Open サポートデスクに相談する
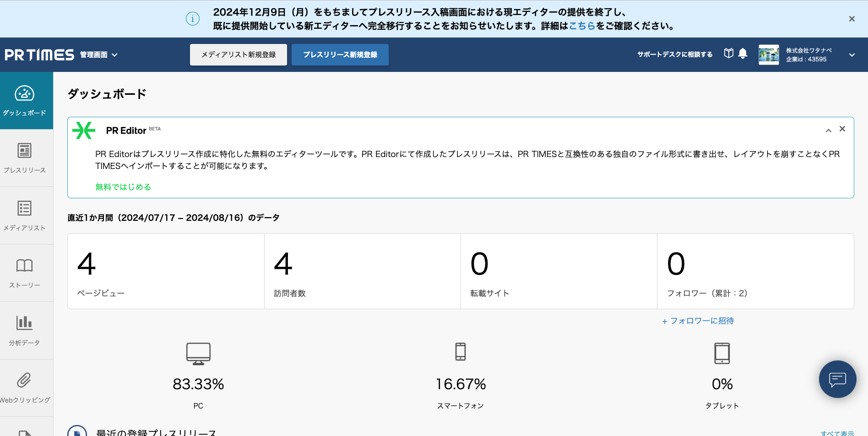868x436 pixels. click(674, 54)
